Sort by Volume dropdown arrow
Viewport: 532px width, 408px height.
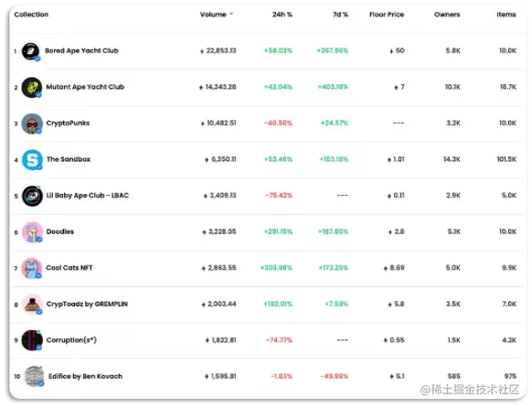[231, 14]
